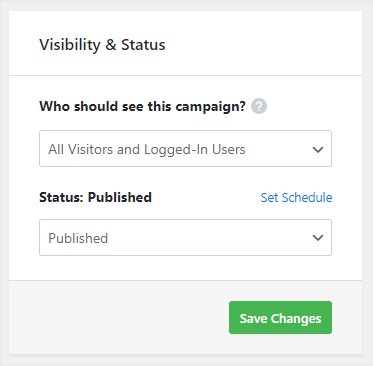
Task: Click the Set Schedule link
Action: pos(296,198)
